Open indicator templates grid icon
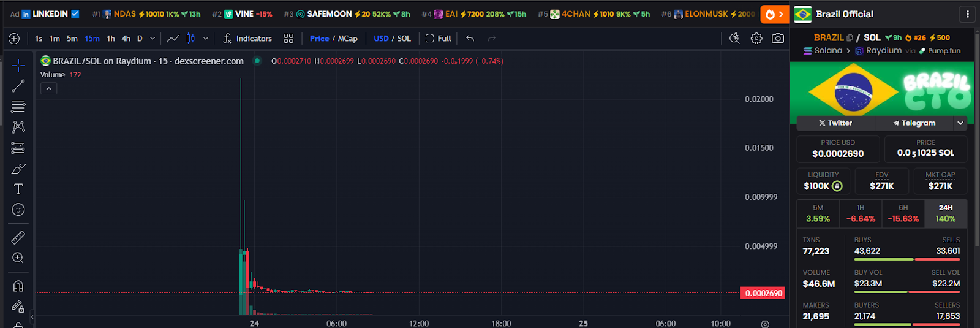 pyautogui.click(x=288, y=39)
